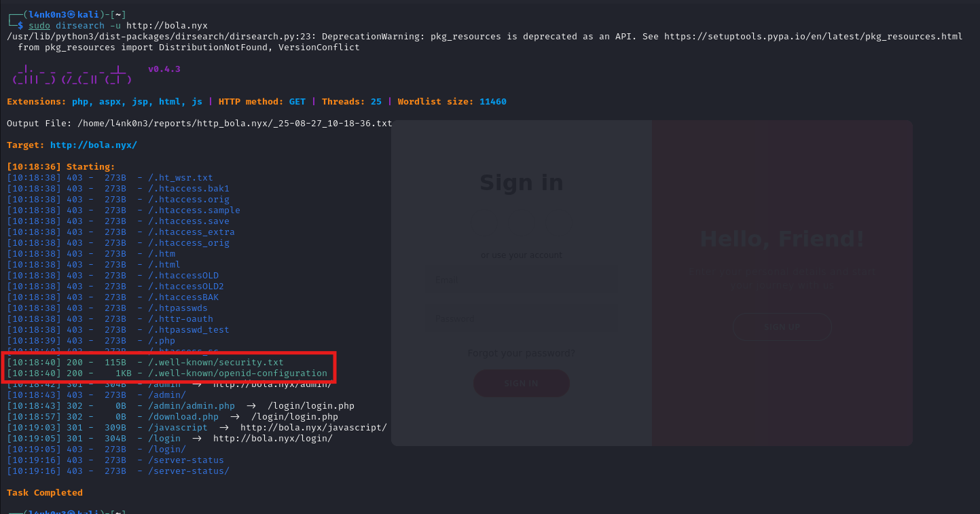980x514 pixels.
Task: Click the SIGN IN button
Action: pyautogui.click(x=521, y=384)
